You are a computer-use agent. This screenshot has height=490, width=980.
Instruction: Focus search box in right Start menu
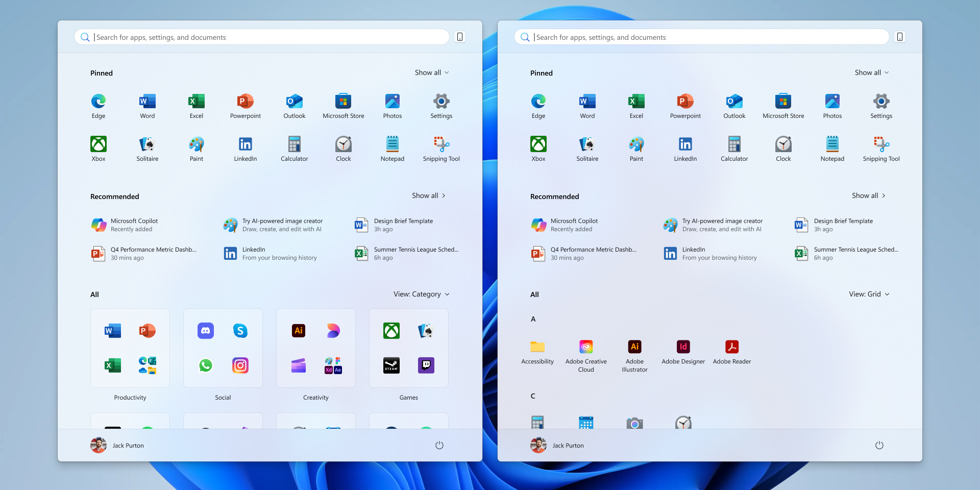tap(702, 37)
